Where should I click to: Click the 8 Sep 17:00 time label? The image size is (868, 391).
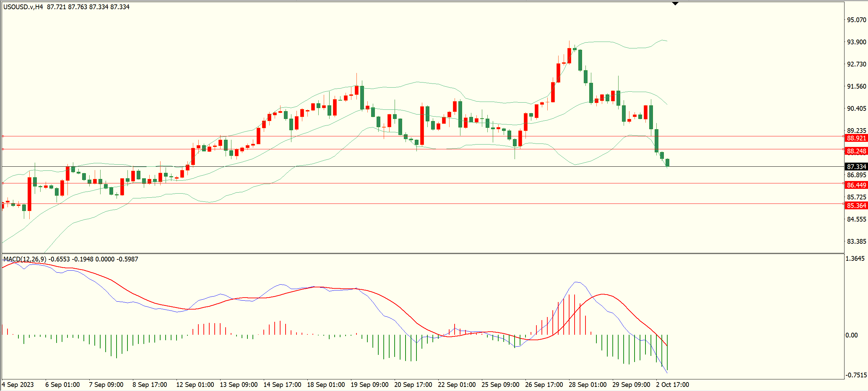150,385
